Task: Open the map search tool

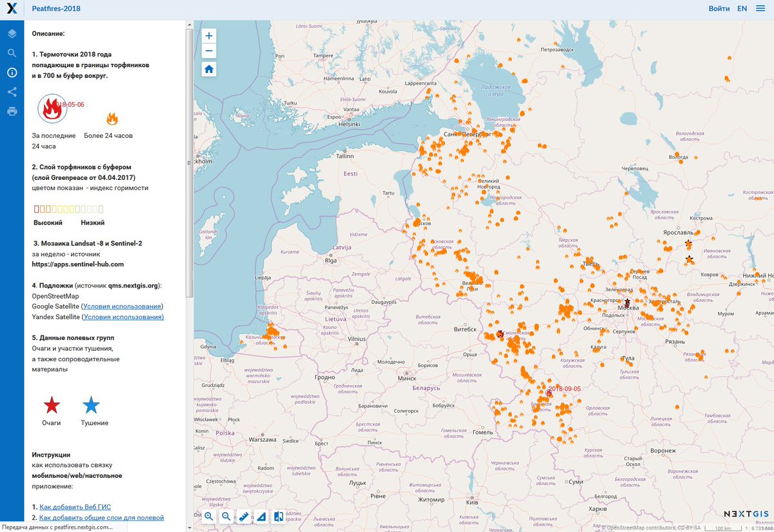Action: (12, 53)
